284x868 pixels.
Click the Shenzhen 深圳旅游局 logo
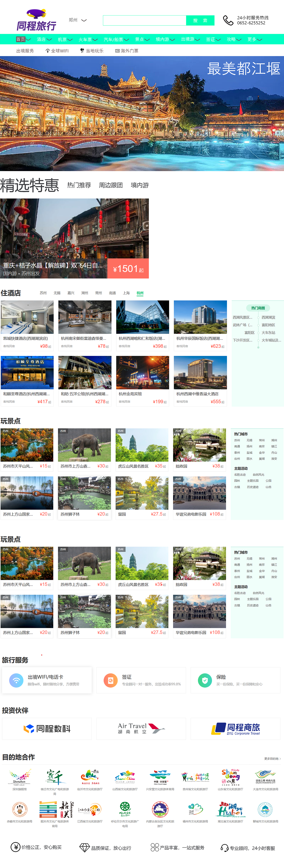click(x=20, y=777)
